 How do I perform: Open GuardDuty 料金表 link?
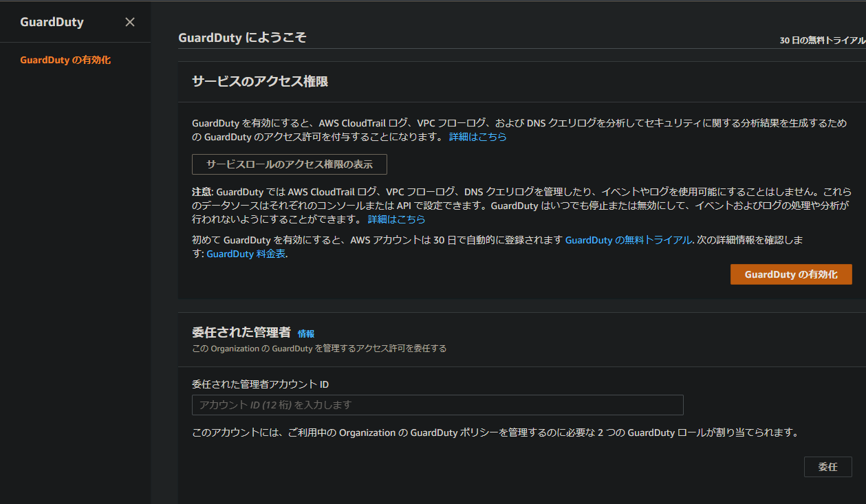246,254
